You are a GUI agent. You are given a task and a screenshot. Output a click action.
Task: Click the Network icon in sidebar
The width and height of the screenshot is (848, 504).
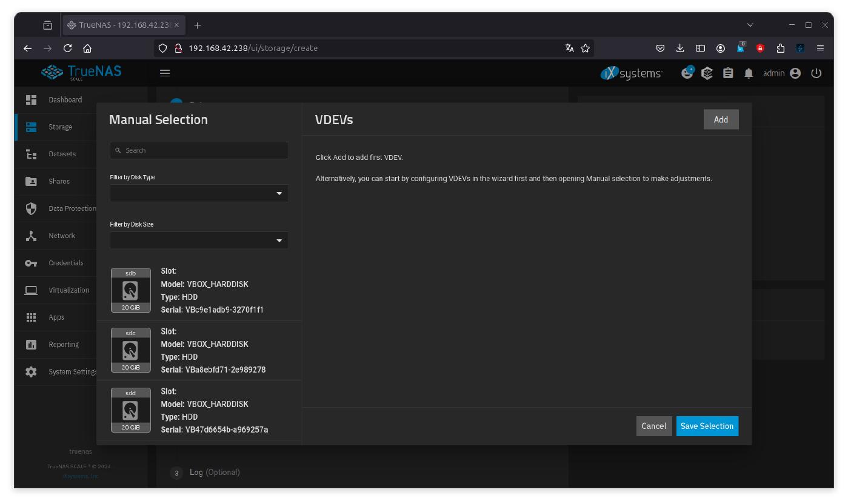click(31, 236)
